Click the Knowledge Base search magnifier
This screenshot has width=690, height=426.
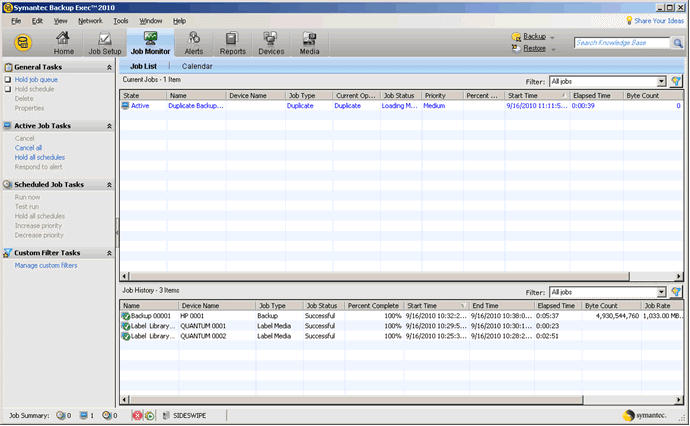click(678, 43)
